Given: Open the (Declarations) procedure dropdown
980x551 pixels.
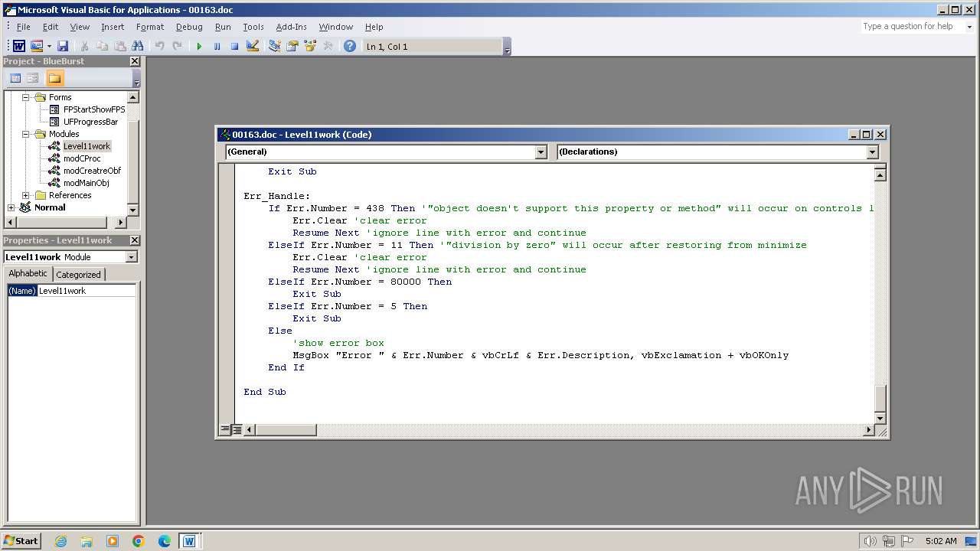Looking at the screenshot, I should click(872, 152).
